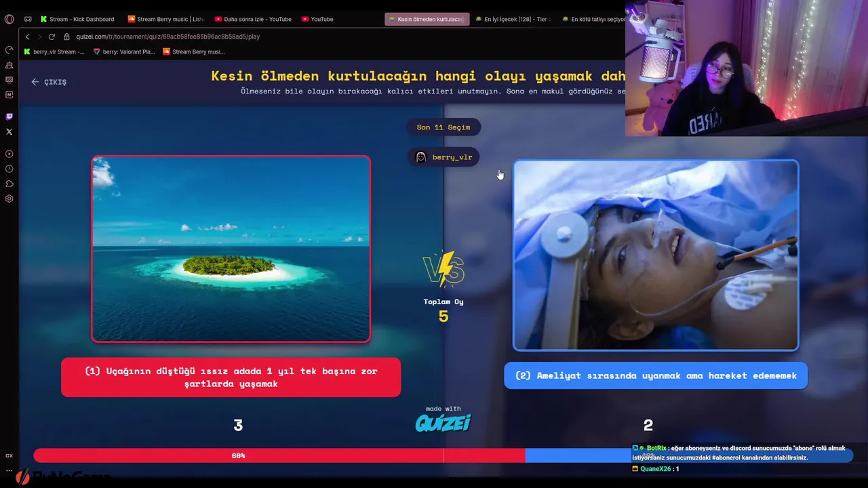The height and width of the screenshot is (488, 868).
Task: Click the VS lightning emblem
Action: 443,268
